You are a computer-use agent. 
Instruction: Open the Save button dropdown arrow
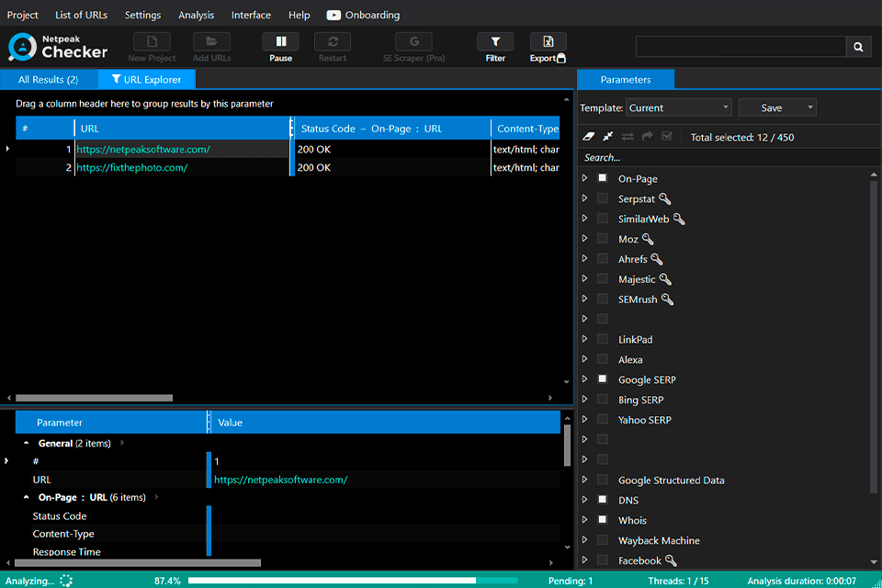click(x=810, y=107)
